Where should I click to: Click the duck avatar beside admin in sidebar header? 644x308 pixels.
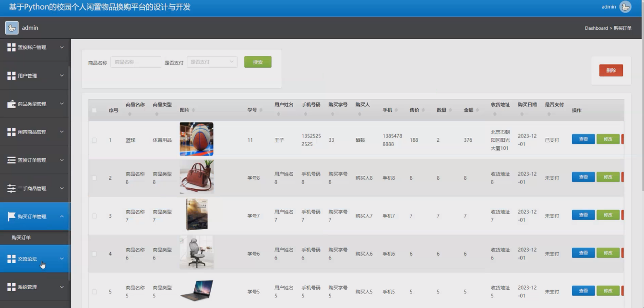click(12, 28)
